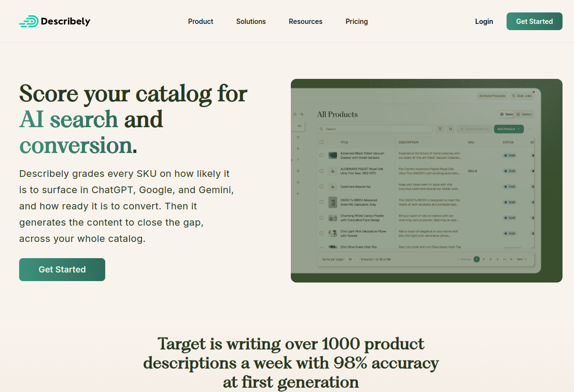This screenshot has width=574, height=392.
Task: Go to page 2 in the pagination
Action: click(x=484, y=259)
